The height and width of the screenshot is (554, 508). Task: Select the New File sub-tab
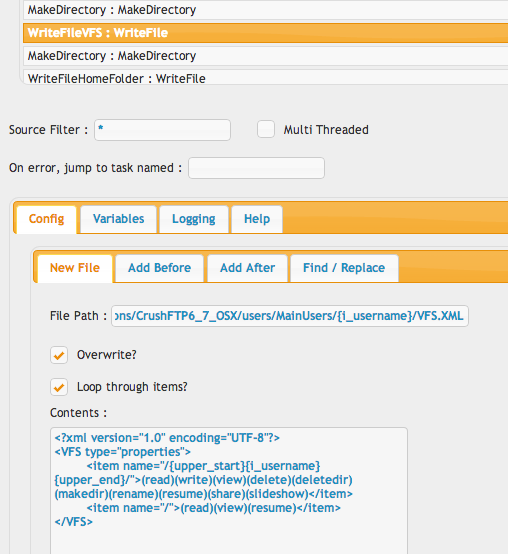(75, 268)
